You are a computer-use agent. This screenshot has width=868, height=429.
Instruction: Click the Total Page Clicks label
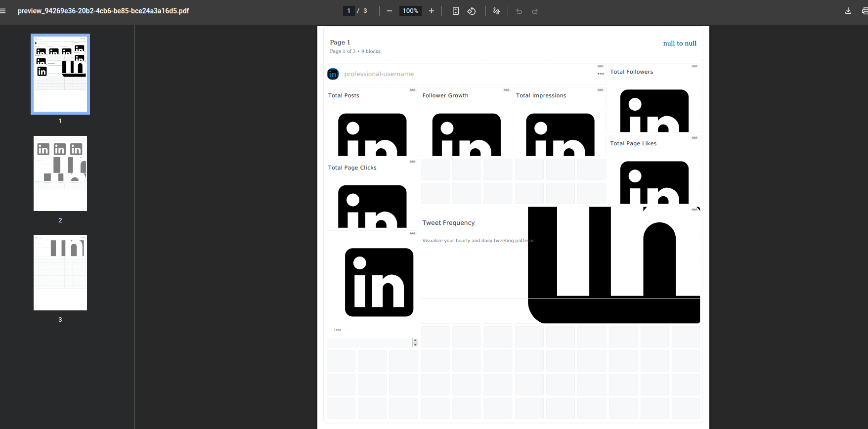352,168
